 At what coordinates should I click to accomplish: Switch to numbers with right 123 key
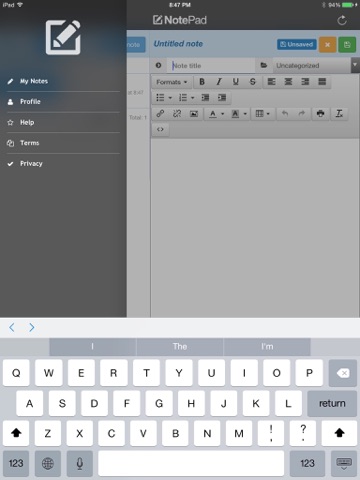pos(307,463)
